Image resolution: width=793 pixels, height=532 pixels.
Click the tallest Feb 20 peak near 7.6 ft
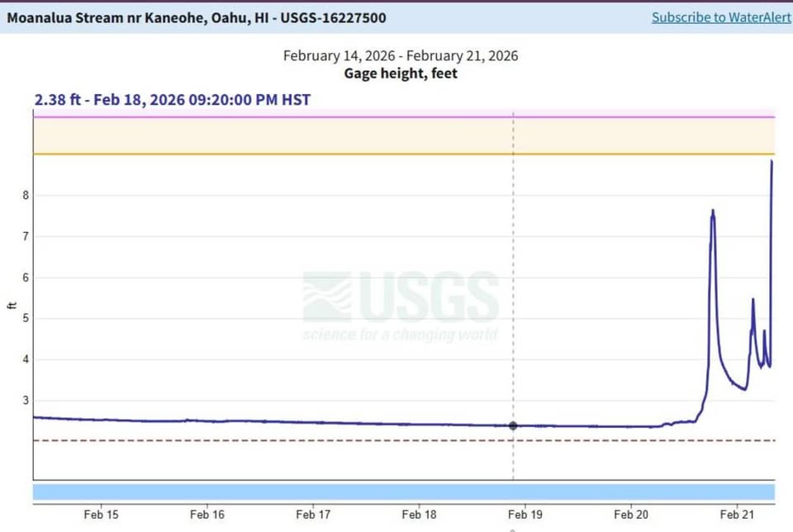pos(713,211)
